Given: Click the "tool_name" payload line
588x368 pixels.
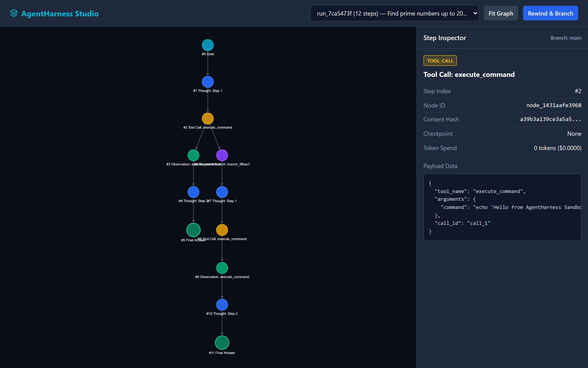Looking at the screenshot, I should click(480, 191).
